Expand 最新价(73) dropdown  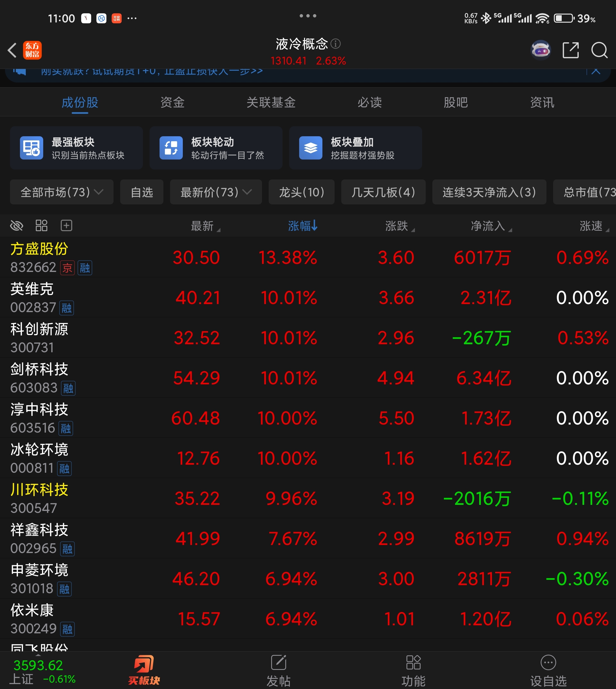pyautogui.click(x=216, y=192)
